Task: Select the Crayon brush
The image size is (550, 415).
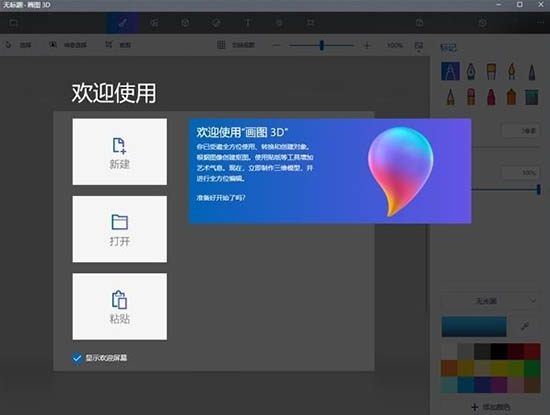Action: 491,97
